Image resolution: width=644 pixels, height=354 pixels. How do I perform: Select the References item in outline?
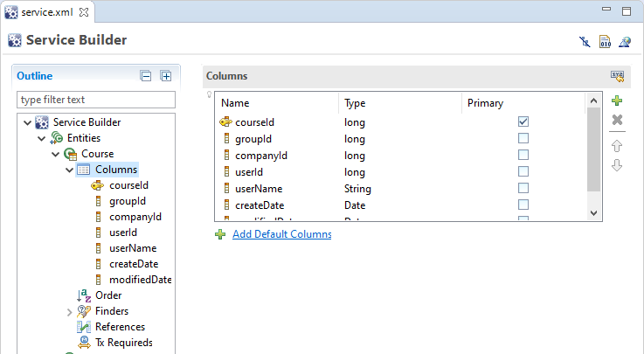pos(120,327)
